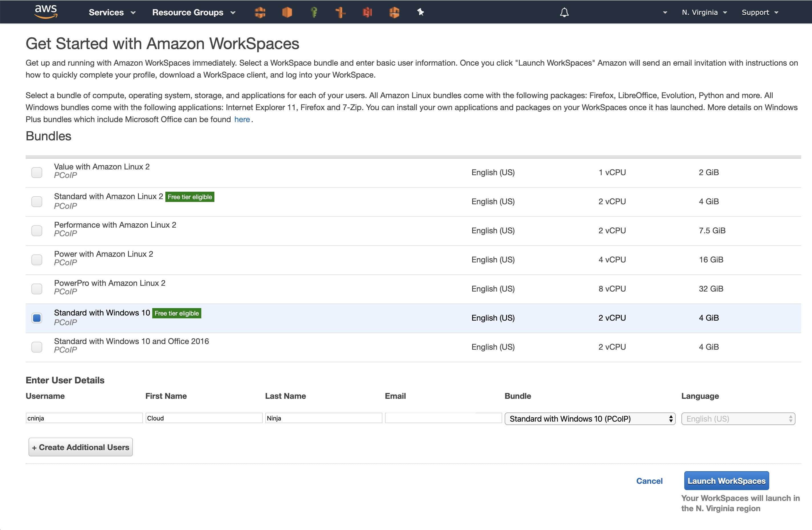Click the Email input field
Image resolution: width=812 pixels, height=530 pixels.
click(443, 418)
